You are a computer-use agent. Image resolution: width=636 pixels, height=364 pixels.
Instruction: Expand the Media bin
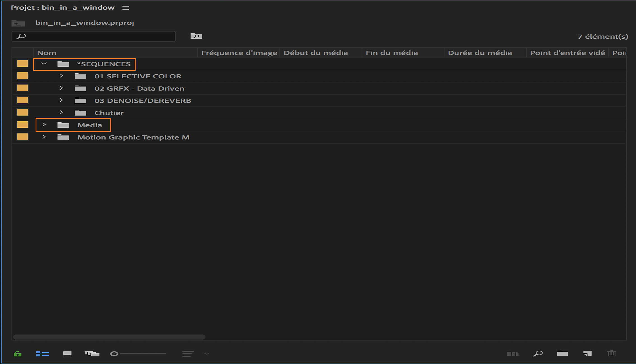tap(44, 125)
